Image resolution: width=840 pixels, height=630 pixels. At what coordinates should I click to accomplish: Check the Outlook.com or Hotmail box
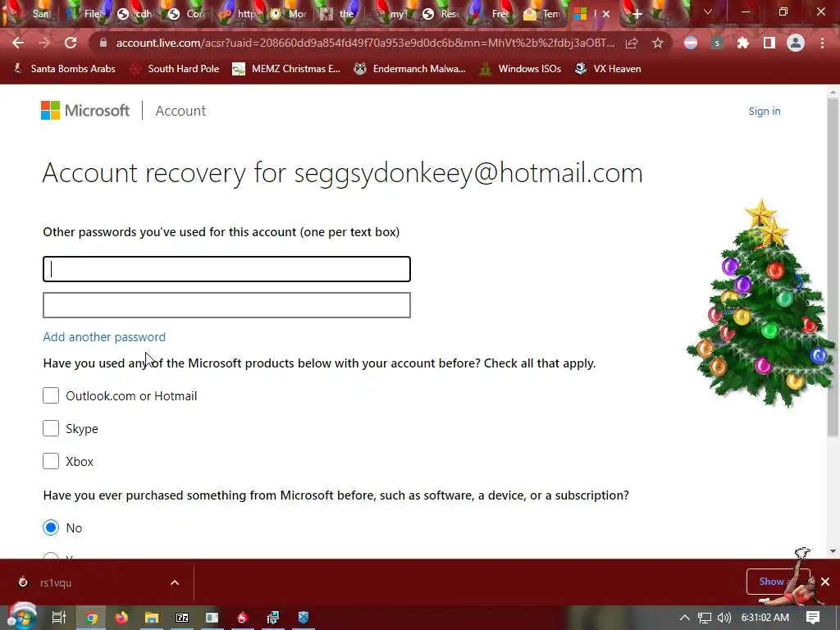coord(51,395)
